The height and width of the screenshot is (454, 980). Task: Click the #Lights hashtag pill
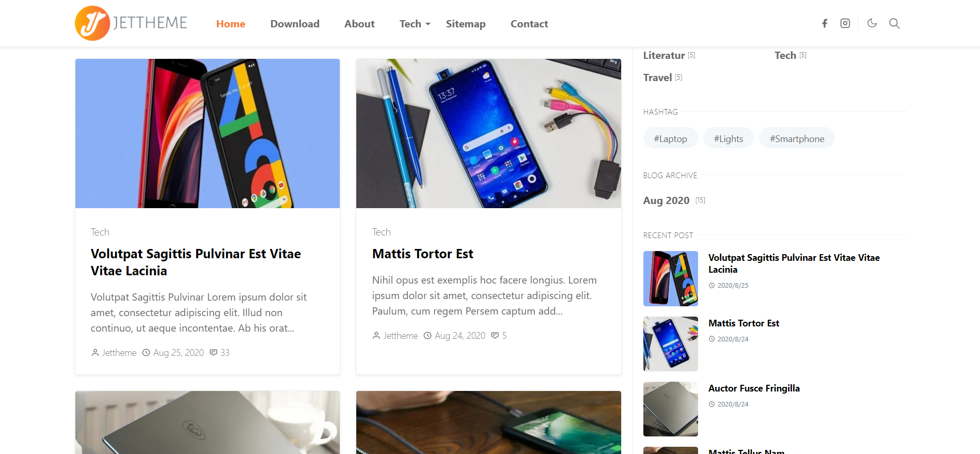pos(729,138)
